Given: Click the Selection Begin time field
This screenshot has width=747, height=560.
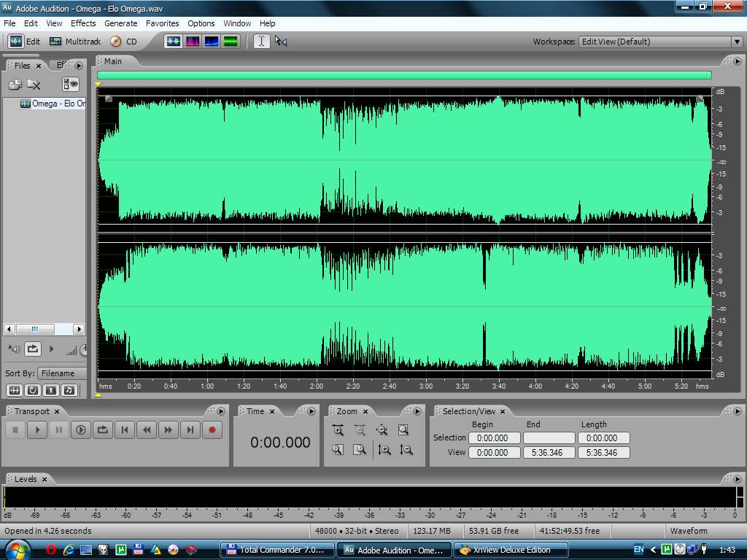Looking at the screenshot, I should point(494,438).
